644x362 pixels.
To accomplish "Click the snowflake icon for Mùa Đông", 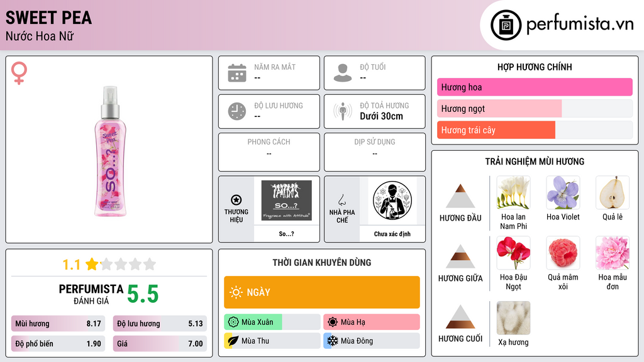I will (x=333, y=341).
